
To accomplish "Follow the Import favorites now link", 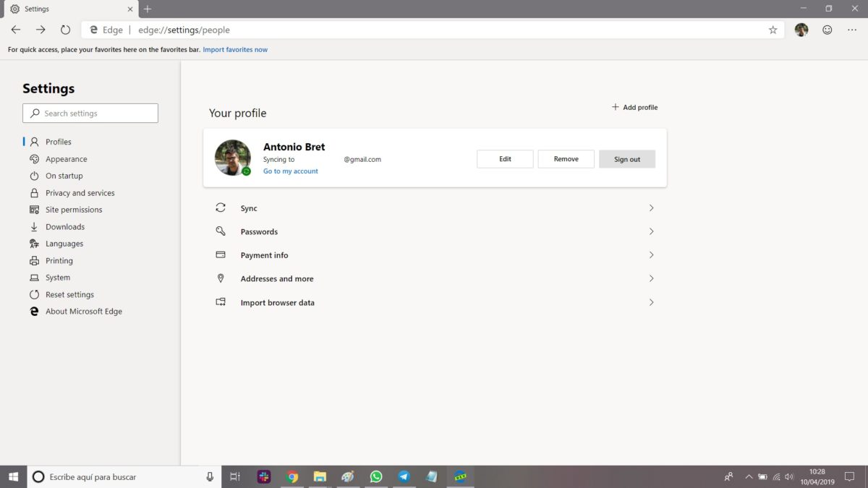I will [x=235, y=50].
